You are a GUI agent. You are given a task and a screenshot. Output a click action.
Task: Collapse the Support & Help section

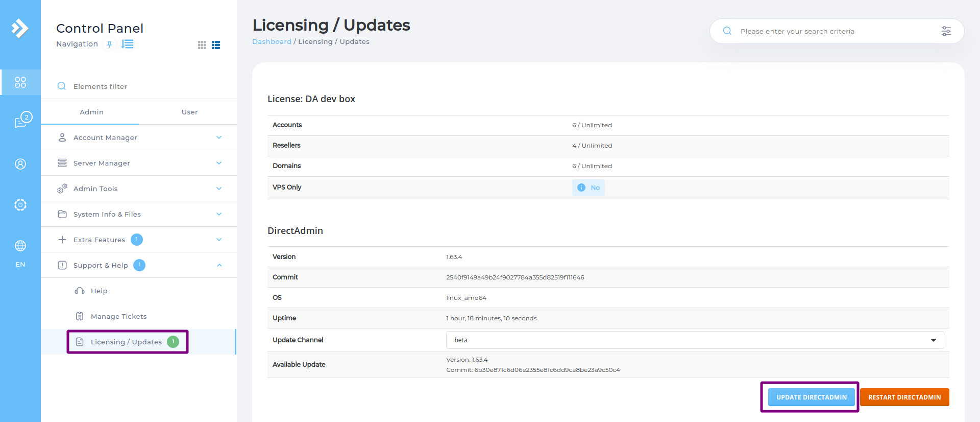coord(219,265)
